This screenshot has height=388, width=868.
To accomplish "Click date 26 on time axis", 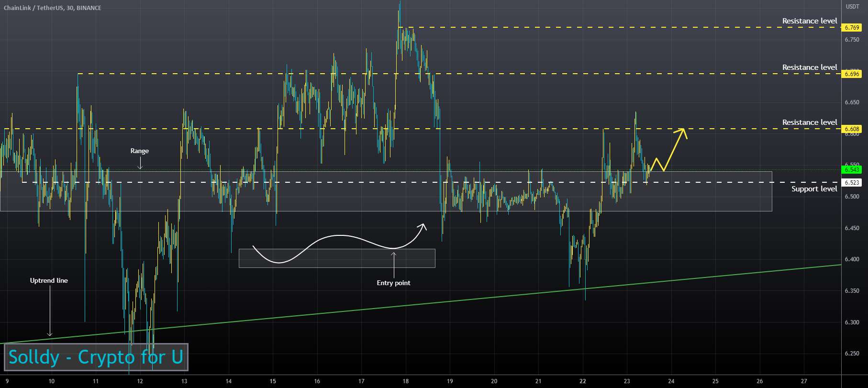I will pos(759,381).
